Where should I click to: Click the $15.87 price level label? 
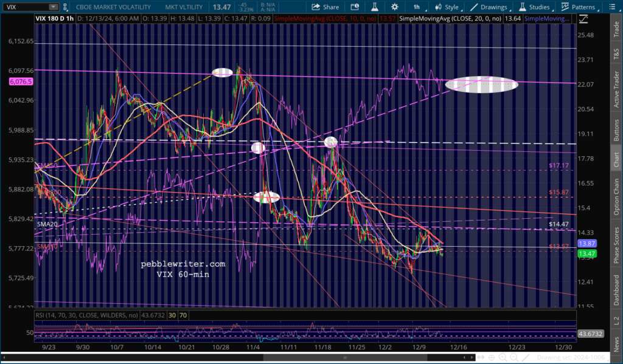[559, 192]
